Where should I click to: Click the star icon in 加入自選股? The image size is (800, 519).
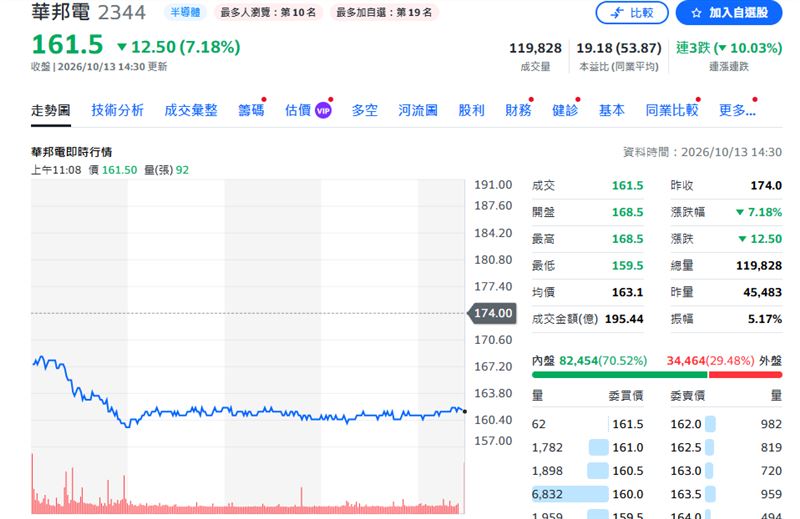696,13
